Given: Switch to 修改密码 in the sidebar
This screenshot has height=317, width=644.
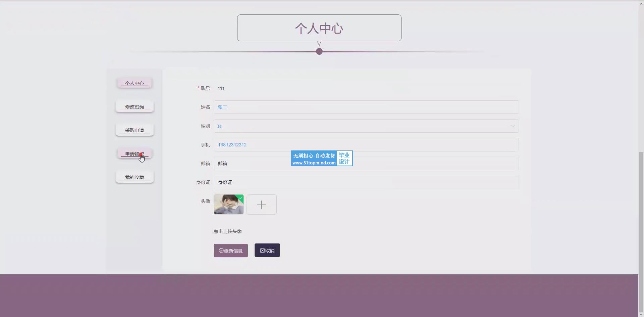Looking at the screenshot, I should click(x=135, y=107).
